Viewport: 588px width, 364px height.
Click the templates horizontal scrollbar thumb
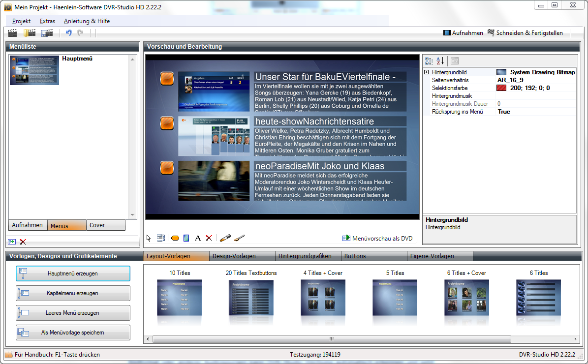tap(332, 339)
